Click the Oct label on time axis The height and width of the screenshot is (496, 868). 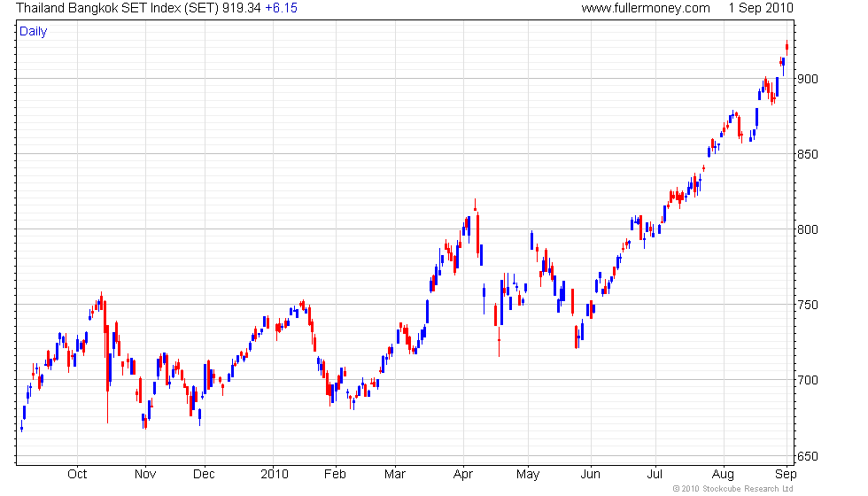pos(77,475)
